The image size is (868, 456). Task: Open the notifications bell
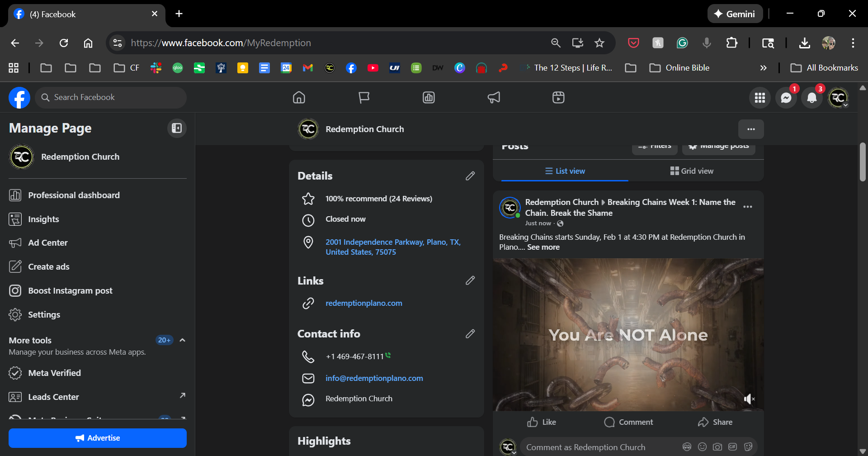811,98
